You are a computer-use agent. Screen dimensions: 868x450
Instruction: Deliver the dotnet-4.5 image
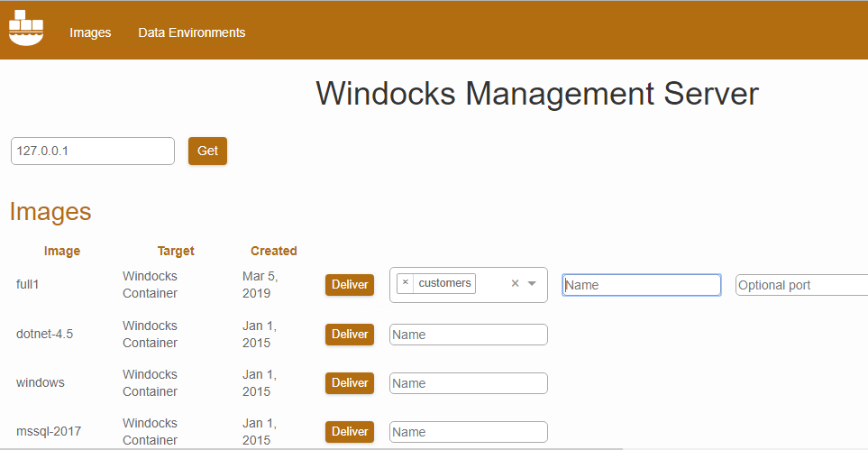pos(350,335)
